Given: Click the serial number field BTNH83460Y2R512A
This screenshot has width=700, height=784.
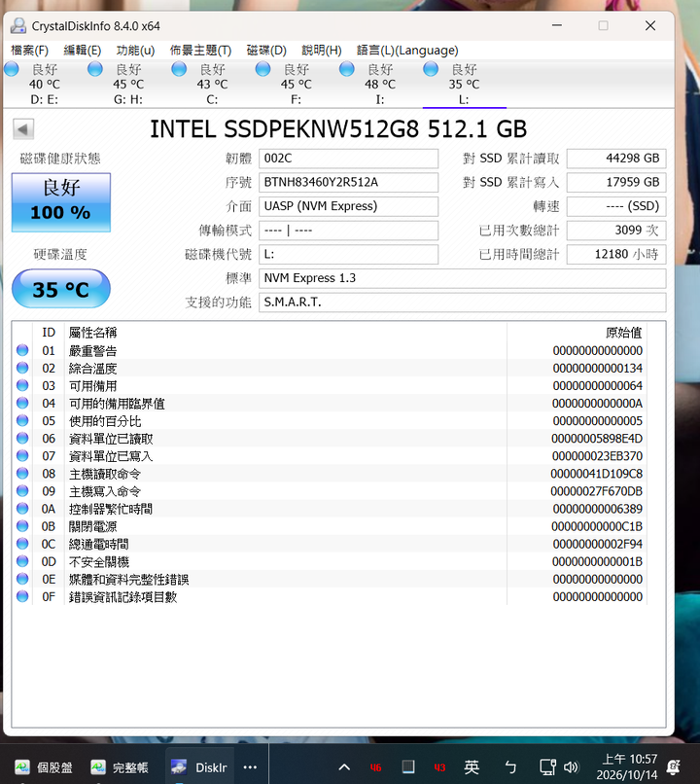Looking at the screenshot, I should click(348, 183).
